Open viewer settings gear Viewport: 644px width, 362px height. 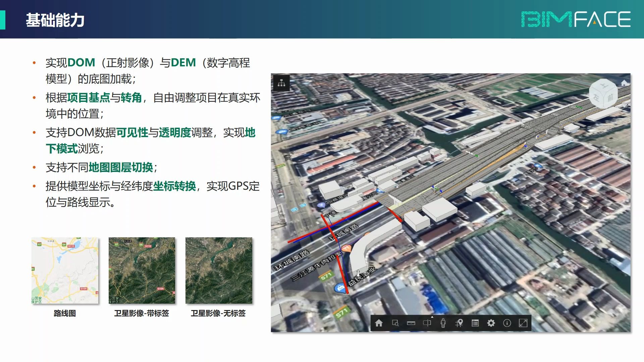pos(491,323)
